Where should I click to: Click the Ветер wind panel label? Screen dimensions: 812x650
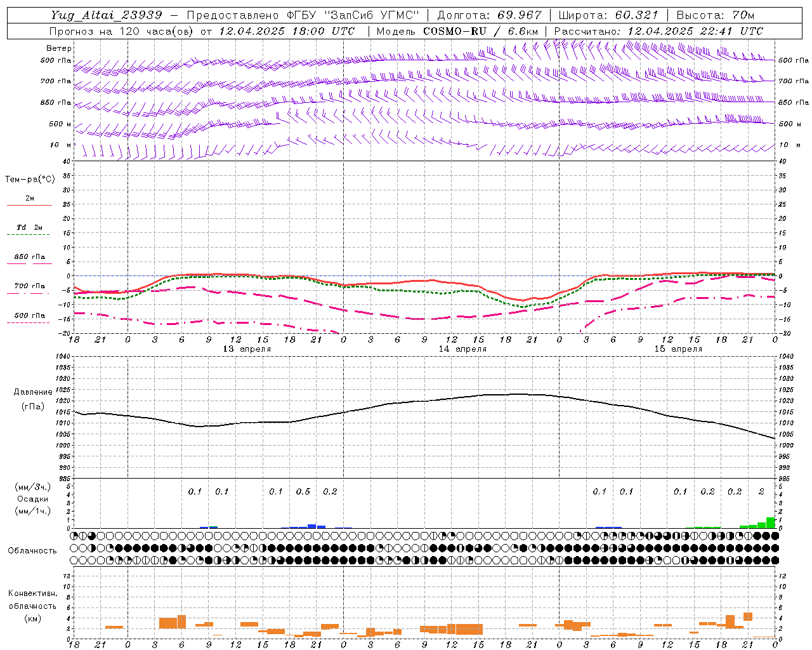coord(58,48)
